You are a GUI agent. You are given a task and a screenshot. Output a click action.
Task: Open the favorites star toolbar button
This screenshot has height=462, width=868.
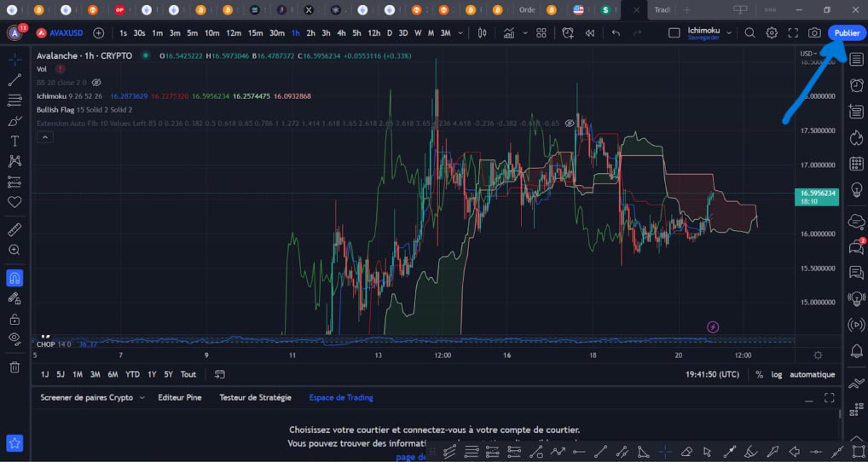click(14, 442)
